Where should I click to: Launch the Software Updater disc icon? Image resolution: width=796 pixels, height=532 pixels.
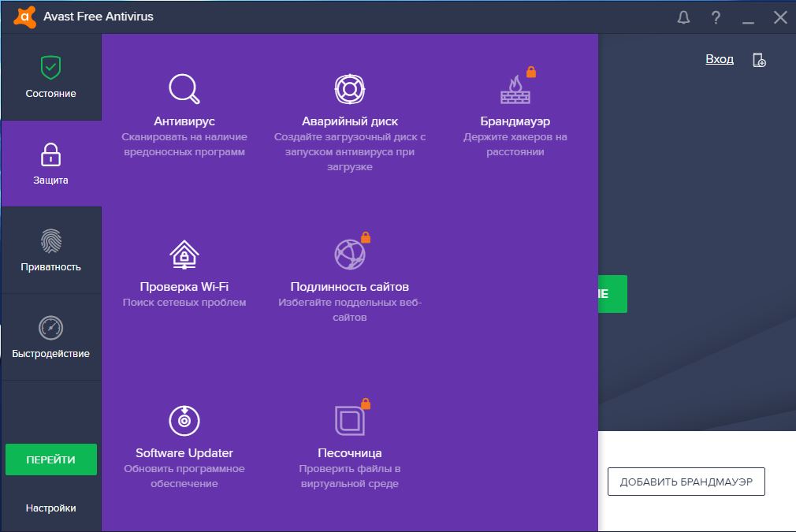tap(184, 420)
